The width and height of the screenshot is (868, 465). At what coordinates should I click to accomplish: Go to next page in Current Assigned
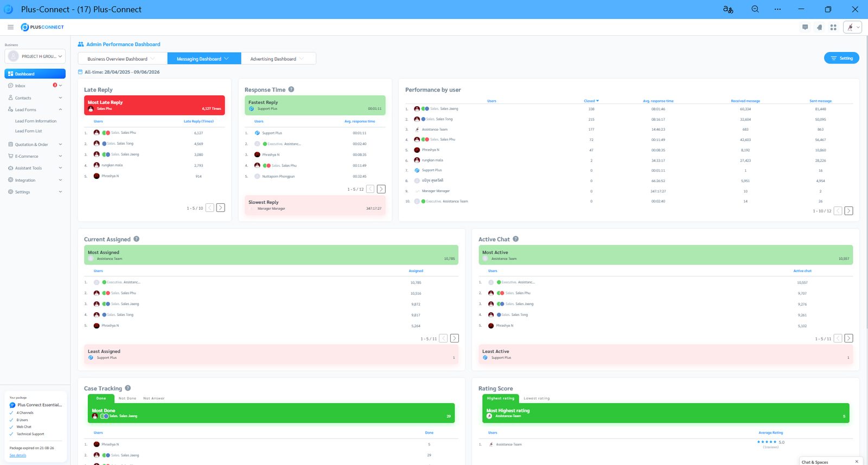(455, 338)
